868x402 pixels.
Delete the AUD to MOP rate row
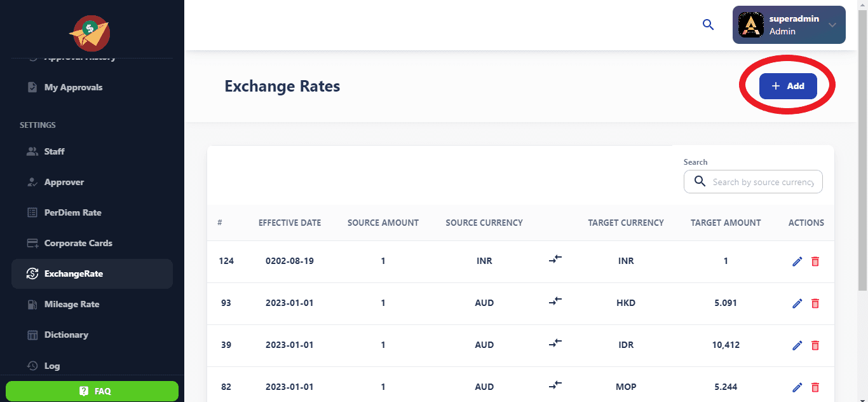click(x=815, y=387)
